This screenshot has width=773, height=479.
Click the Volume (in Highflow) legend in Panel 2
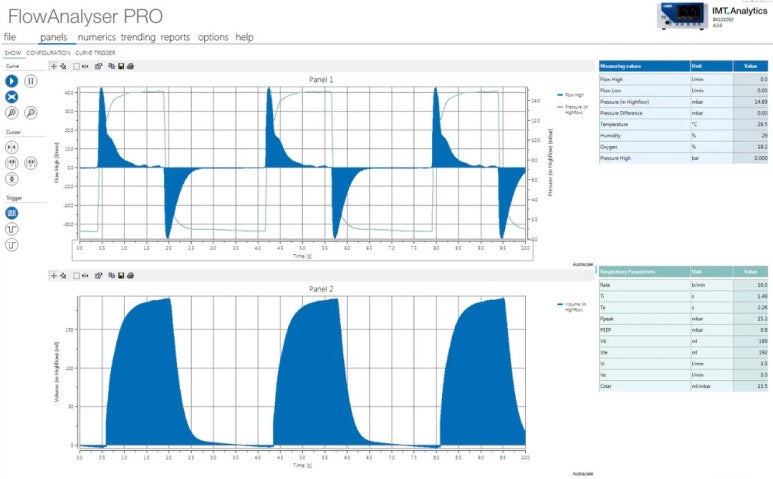pyautogui.click(x=572, y=307)
